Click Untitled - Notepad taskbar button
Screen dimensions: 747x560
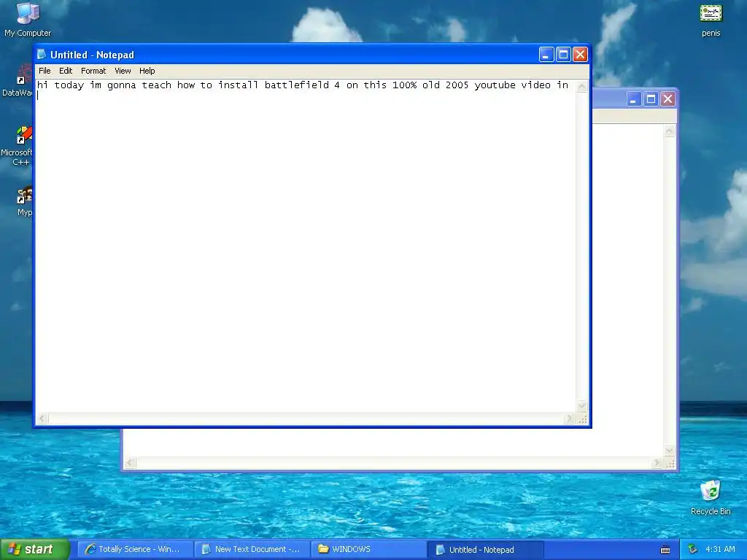point(485,550)
